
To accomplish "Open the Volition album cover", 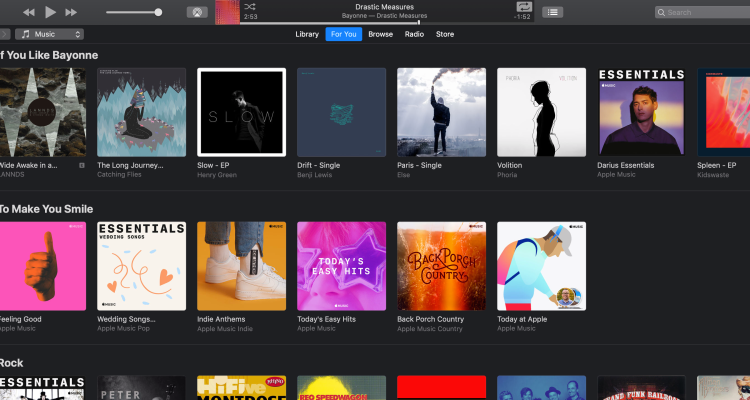I will coord(541,112).
